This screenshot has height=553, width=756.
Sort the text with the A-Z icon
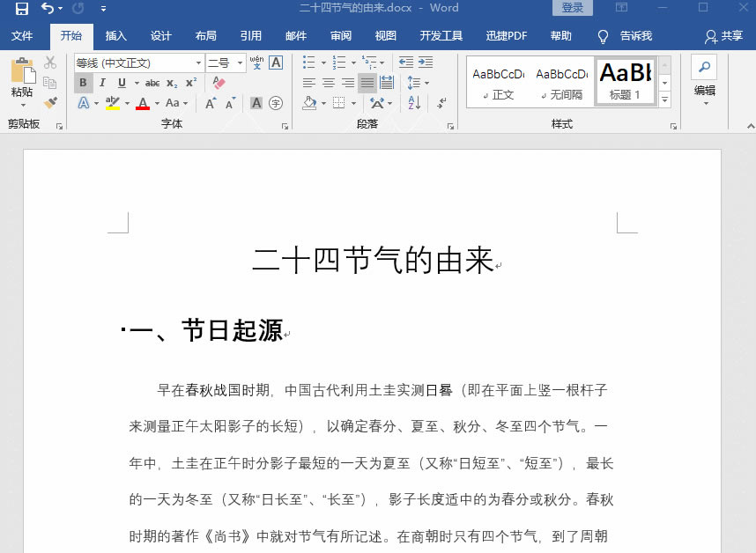[414, 103]
